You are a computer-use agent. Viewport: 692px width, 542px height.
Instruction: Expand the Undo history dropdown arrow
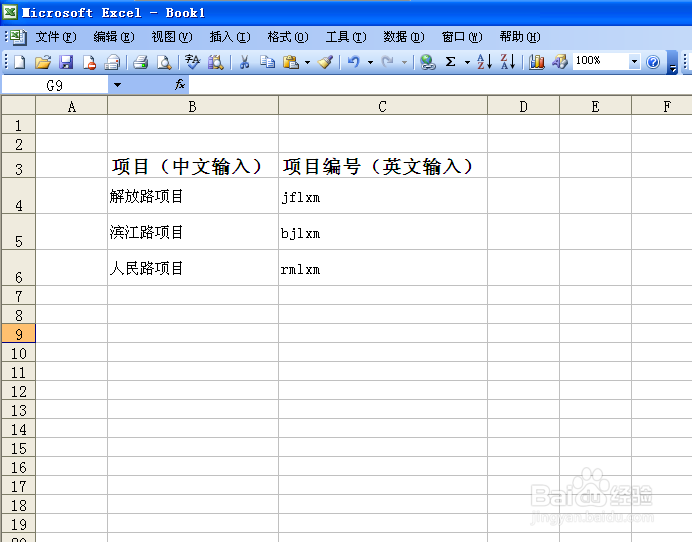point(370,62)
